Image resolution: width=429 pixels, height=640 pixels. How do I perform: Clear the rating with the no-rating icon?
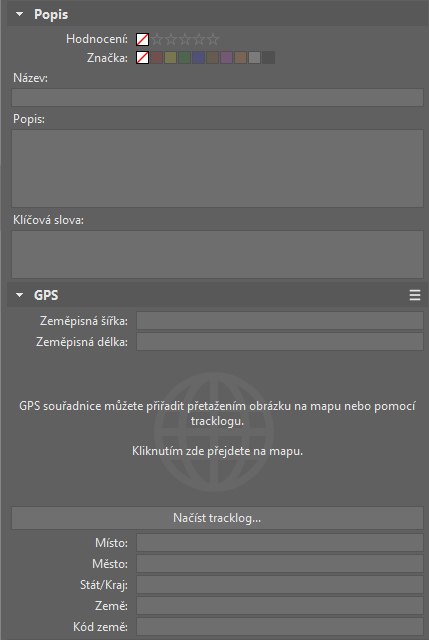click(142, 40)
